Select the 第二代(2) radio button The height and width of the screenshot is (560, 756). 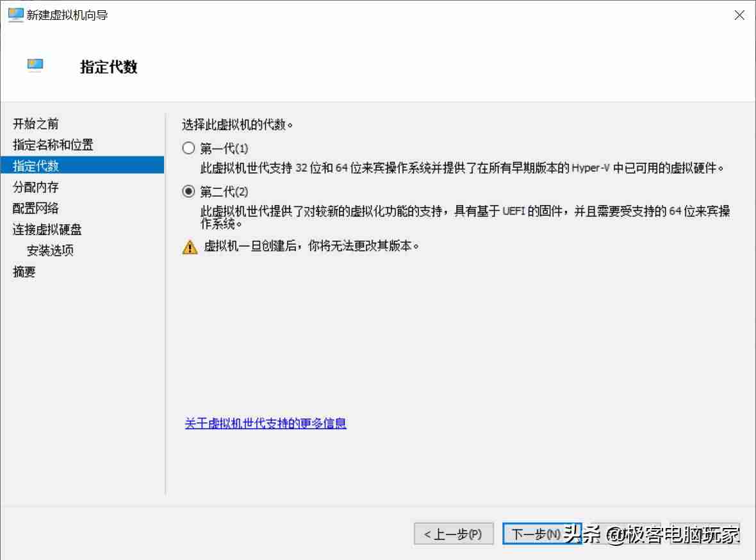pyautogui.click(x=188, y=192)
